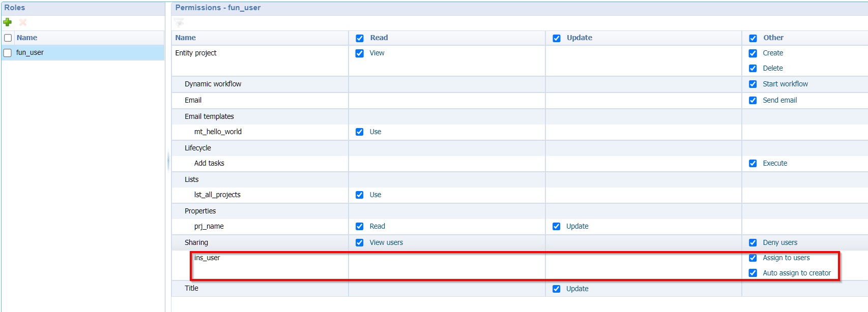This screenshot has height=312, width=868.
Task: Click the green plus add role icon
Action: [x=8, y=22]
